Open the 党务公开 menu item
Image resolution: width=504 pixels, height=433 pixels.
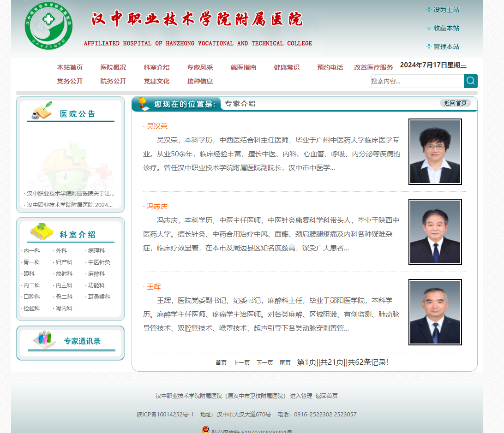[70, 81]
